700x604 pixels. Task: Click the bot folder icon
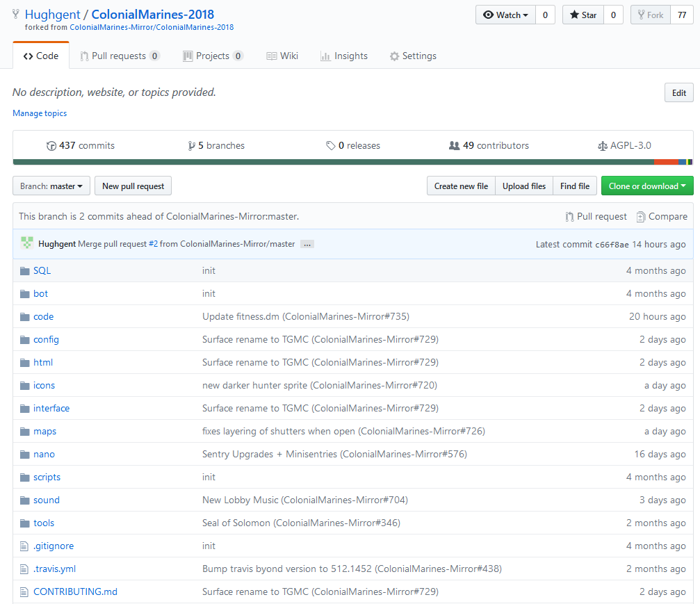point(24,294)
